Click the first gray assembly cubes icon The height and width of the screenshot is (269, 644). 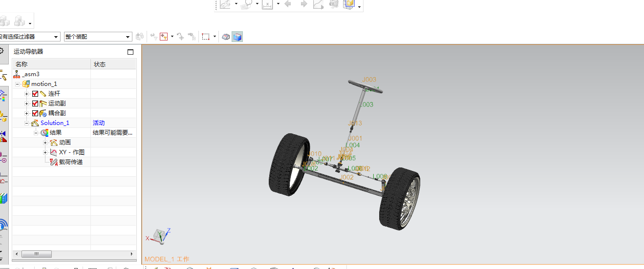pyautogui.click(x=4, y=21)
